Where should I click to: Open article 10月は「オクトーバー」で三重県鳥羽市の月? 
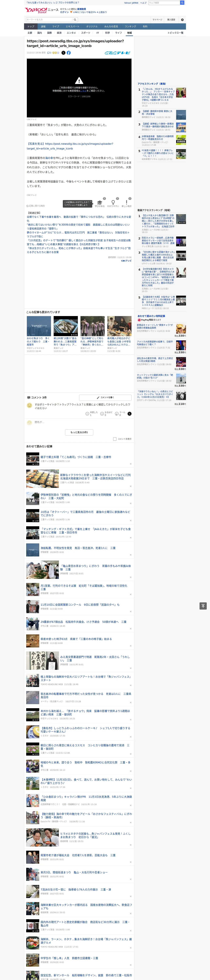85,514
